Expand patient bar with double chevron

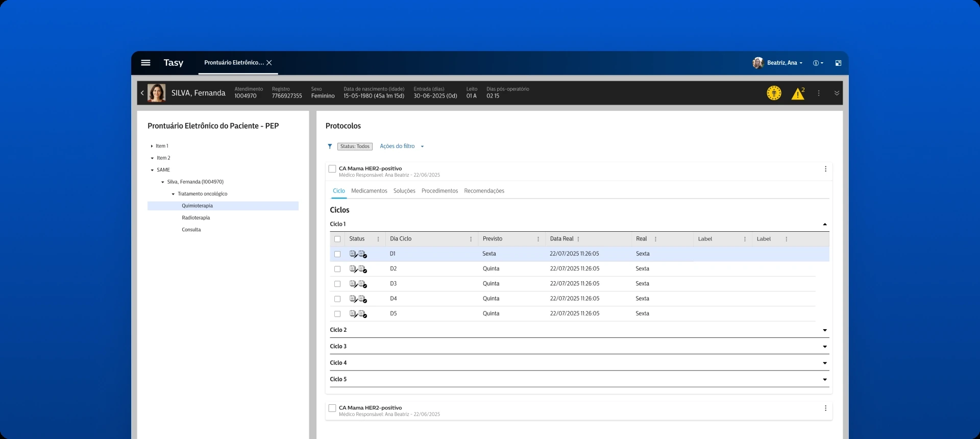tap(837, 93)
